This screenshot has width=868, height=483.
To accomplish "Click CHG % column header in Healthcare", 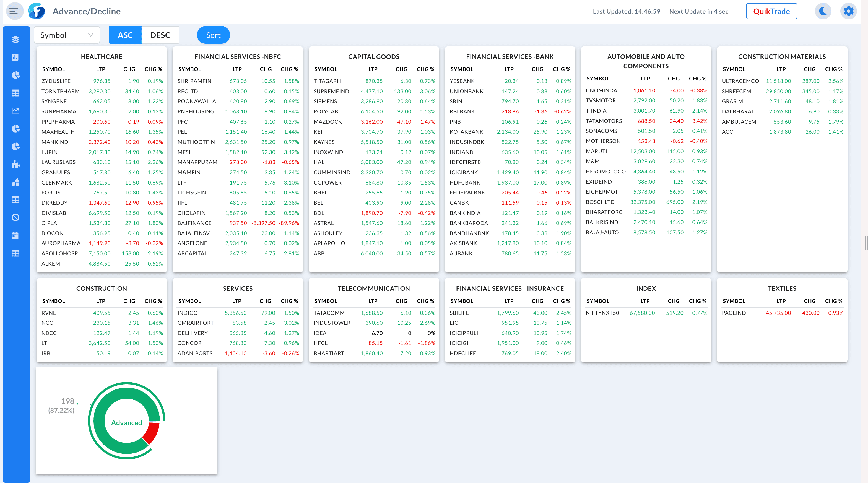I will [x=153, y=69].
